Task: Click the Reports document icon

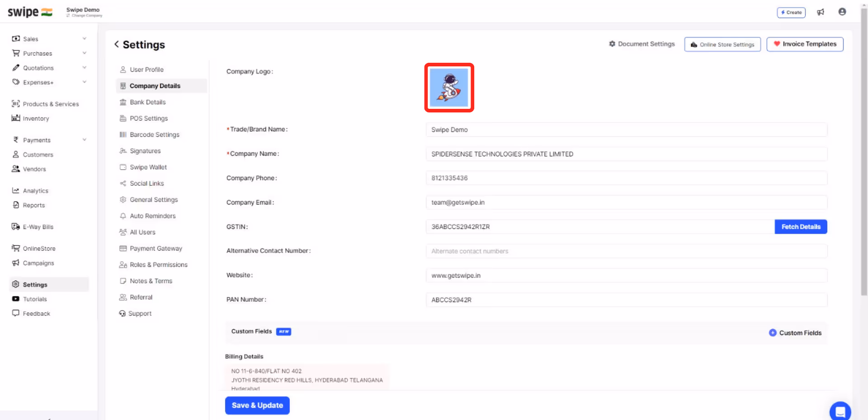Action: click(x=16, y=205)
